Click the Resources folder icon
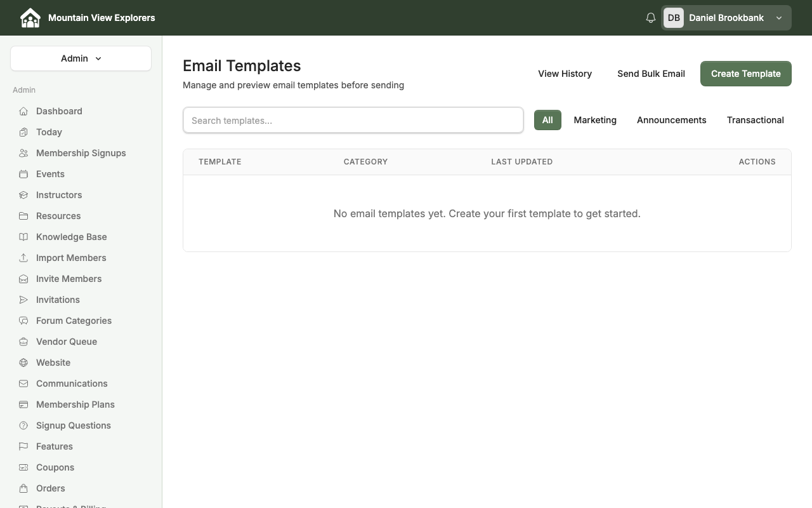812x508 pixels. pos(23,216)
